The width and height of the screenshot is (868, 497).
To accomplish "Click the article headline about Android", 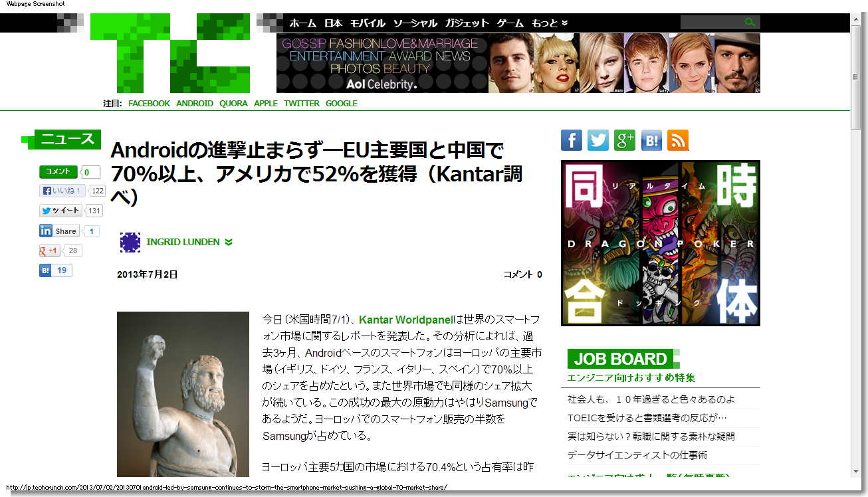I will 316,173.
